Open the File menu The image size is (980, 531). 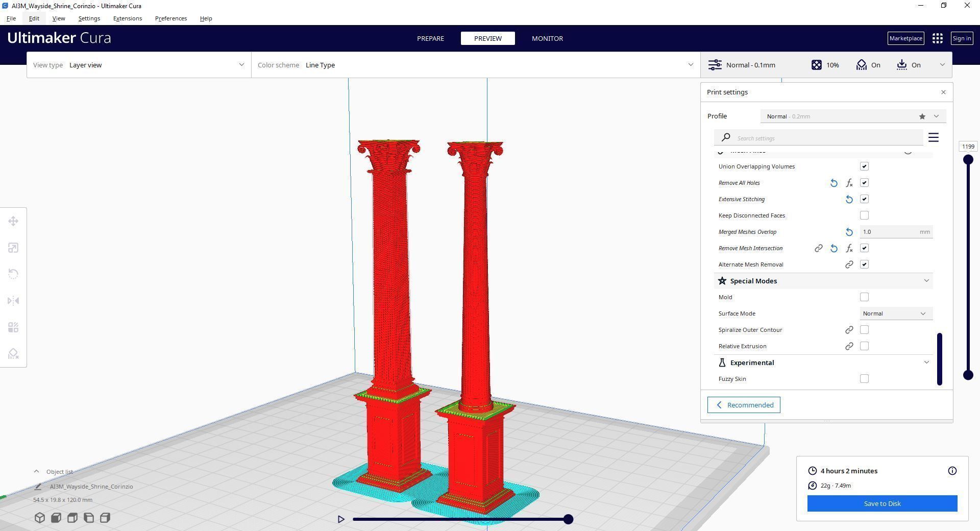point(11,18)
